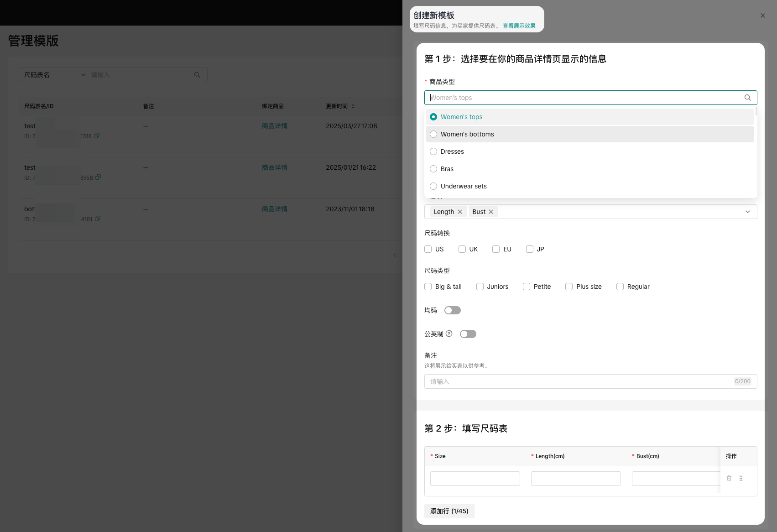The width and height of the screenshot is (777, 532).
Task: Toggle the 公英制 switch
Action: [468, 334]
